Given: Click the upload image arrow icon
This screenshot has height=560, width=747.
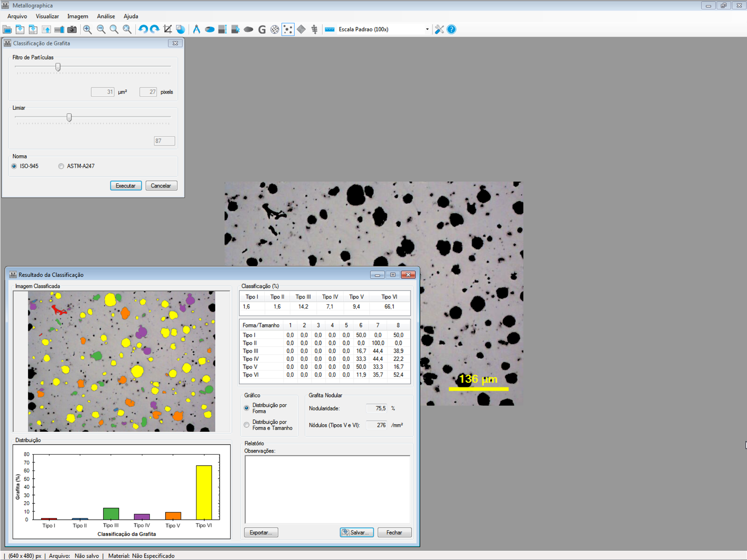Looking at the screenshot, I should pyautogui.click(x=46, y=30).
